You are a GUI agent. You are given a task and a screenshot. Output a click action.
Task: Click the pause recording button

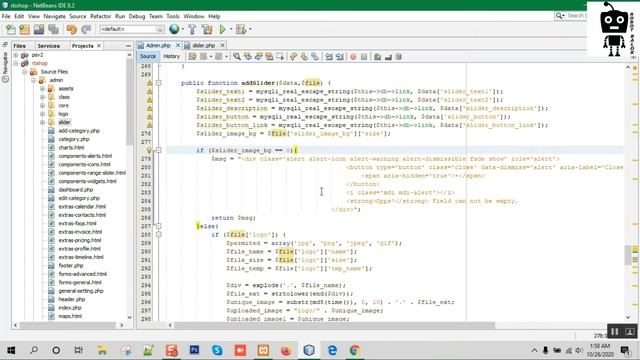[x=614, y=331]
